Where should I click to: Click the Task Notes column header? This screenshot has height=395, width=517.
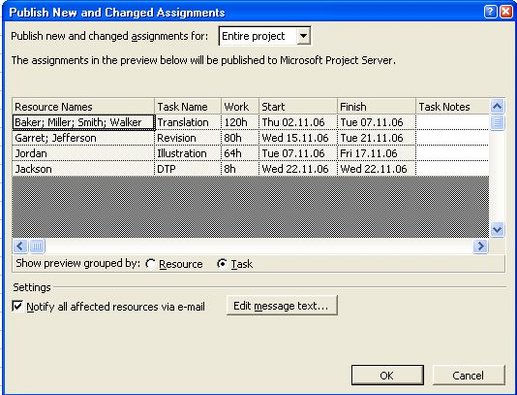coord(453,107)
